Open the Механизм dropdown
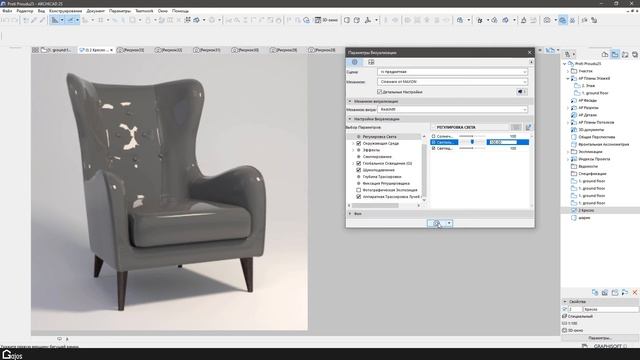 click(x=452, y=82)
